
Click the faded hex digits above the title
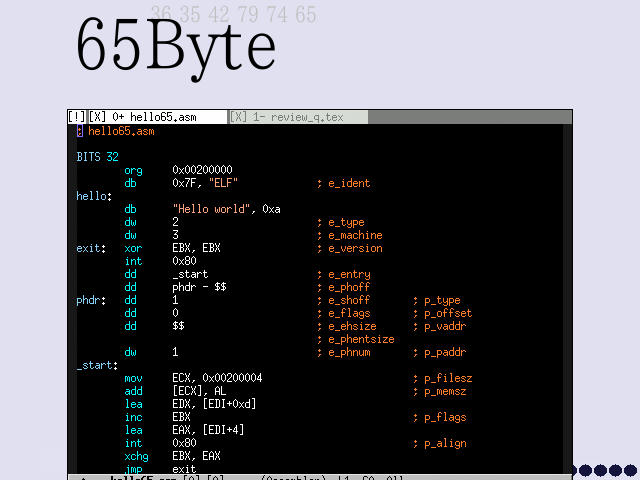(x=233, y=14)
